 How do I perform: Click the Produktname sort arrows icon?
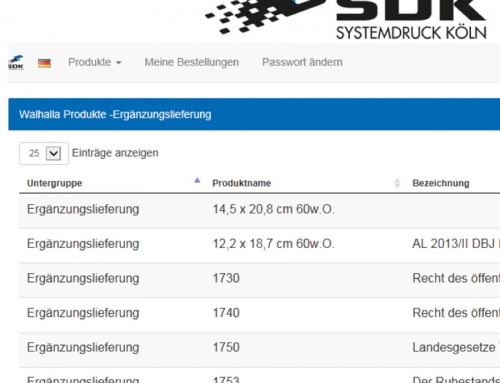(x=397, y=183)
